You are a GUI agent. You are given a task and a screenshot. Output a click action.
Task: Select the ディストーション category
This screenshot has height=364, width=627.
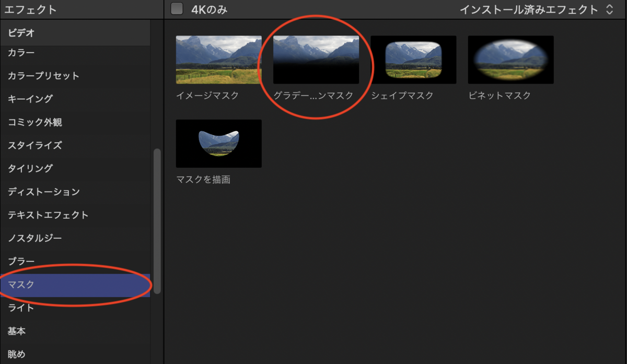(75, 192)
